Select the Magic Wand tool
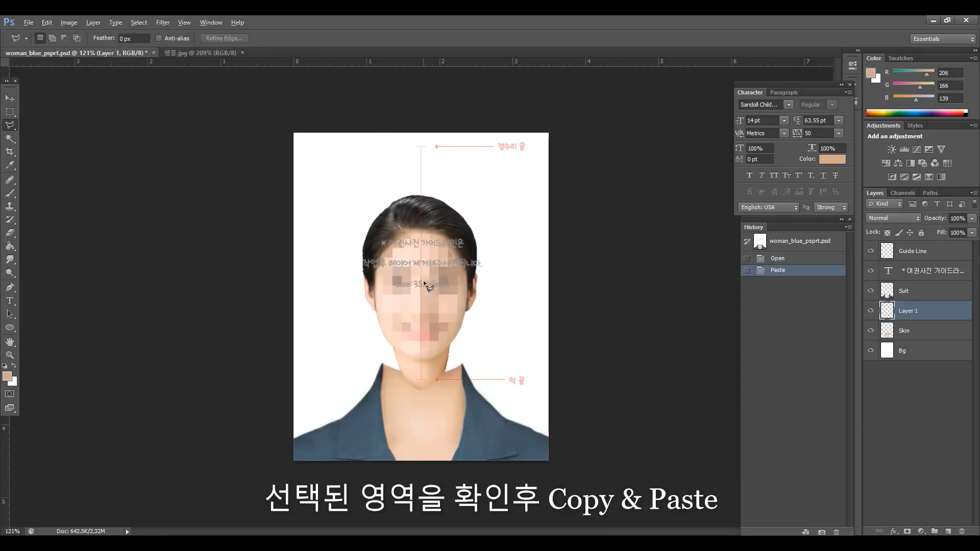Image resolution: width=980 pixels, height=551 pixels. coord(10,138)
